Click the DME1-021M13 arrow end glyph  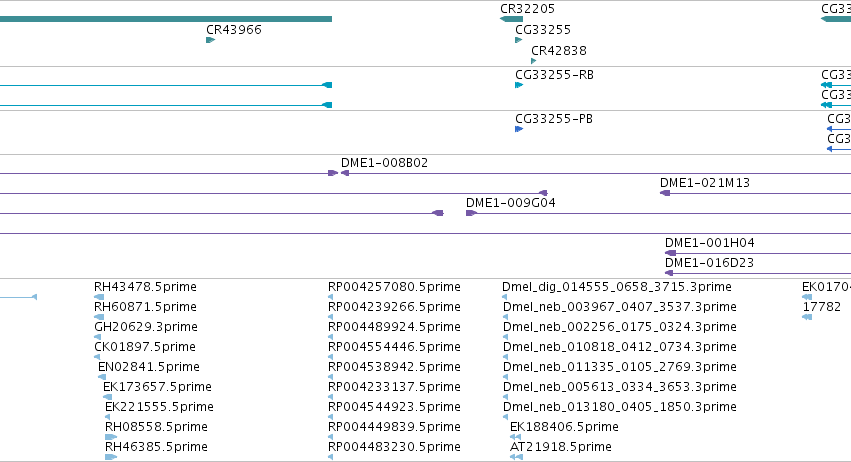665,193
